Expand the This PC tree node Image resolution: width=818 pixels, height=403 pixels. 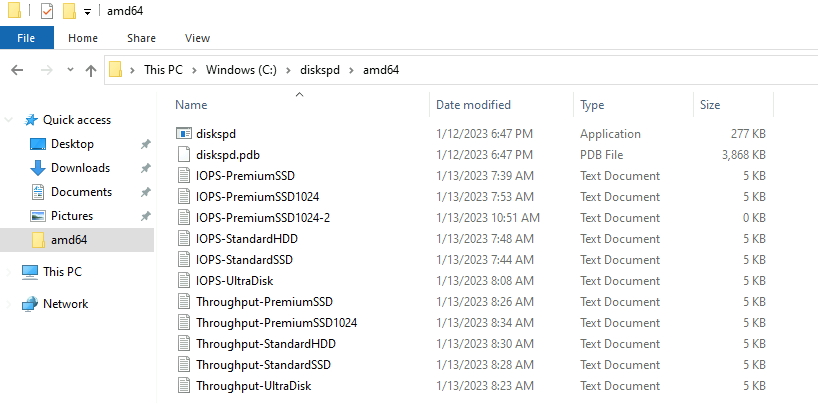(x=9, y=272)
